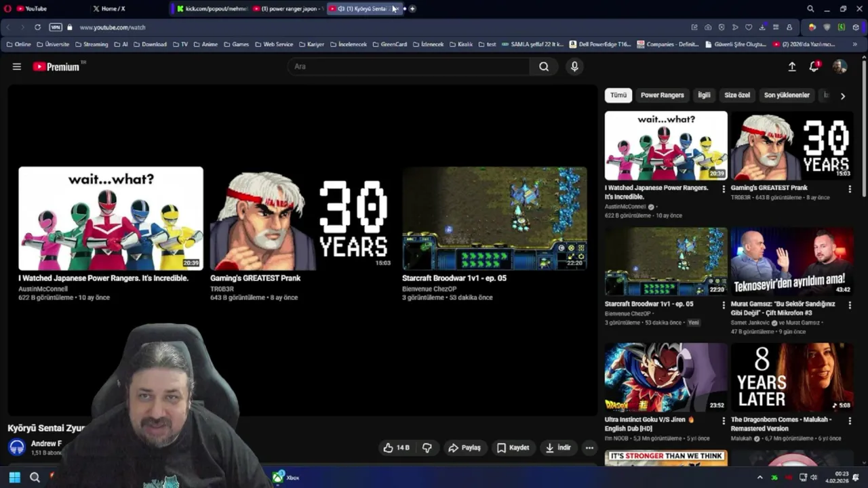Open the Bienvenue ChezOP link under endscreen Starcraft video
The width and height of the screenshot is (868, 488).
[429, 289]
